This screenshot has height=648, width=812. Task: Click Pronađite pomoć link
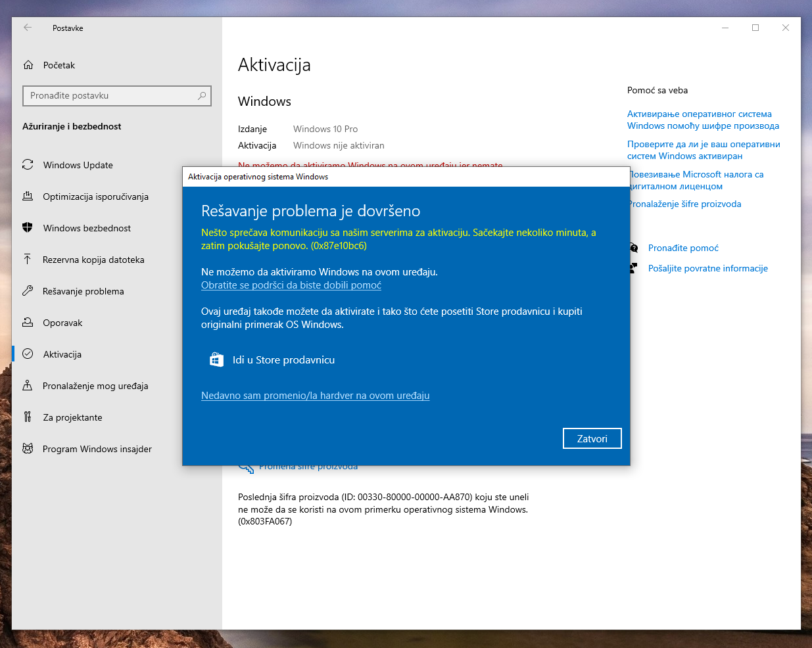683,248
